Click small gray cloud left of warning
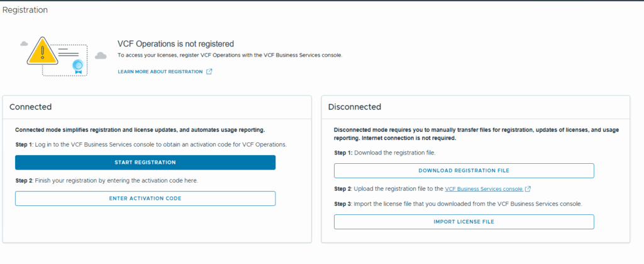644x264 pixels. [25, 43]
